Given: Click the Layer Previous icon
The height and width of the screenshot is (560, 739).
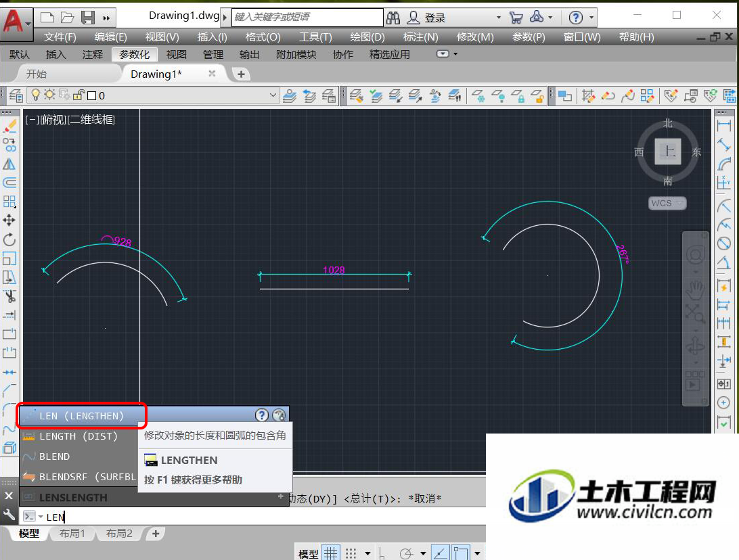Looking at the screenshot, I should [309, 96].
